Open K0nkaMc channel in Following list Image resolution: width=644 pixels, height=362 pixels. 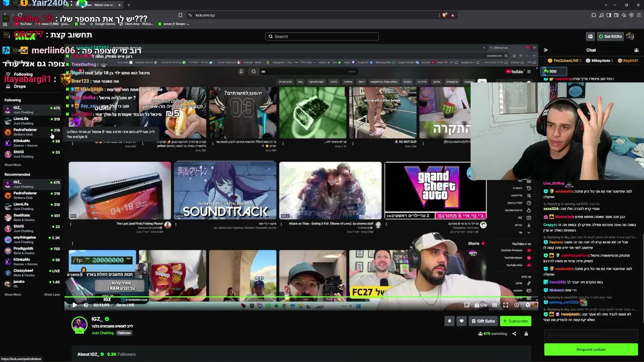pos(32,143)
